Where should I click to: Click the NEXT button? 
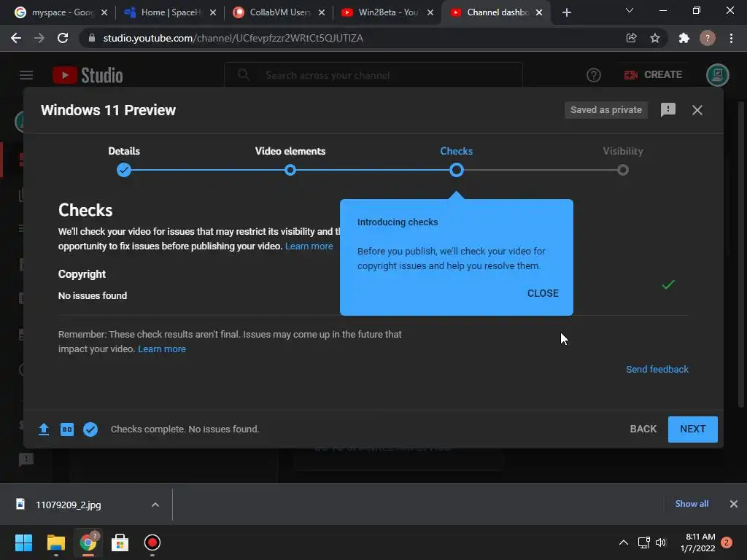point(693,429)
